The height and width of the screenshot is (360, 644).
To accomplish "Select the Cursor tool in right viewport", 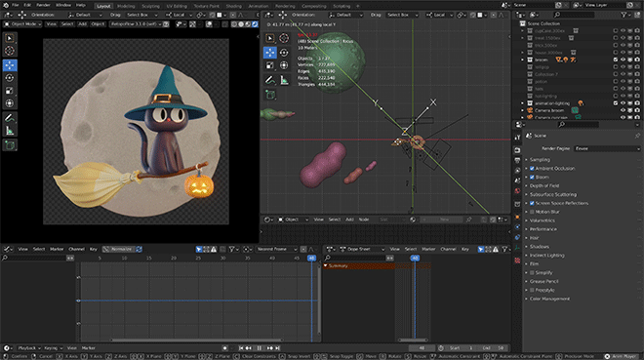I will click(284, 38).
